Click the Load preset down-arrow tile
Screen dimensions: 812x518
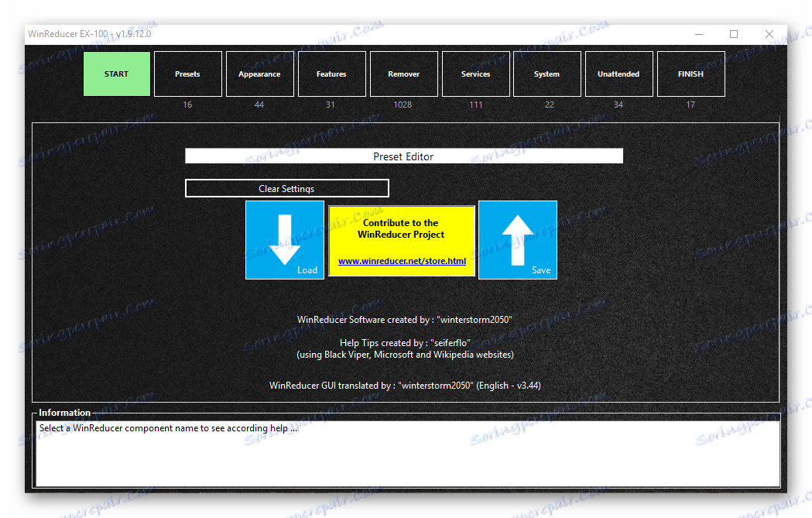285,240
